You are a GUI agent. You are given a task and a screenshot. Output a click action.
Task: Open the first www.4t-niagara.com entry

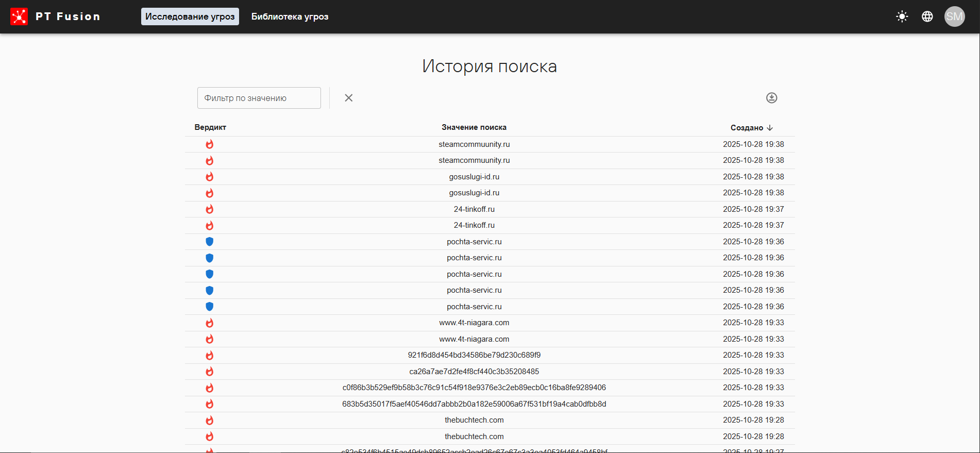(x=474, y=323)
